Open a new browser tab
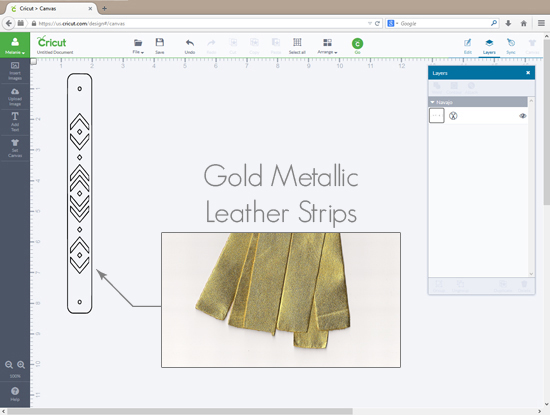 [x=105, y=8]
